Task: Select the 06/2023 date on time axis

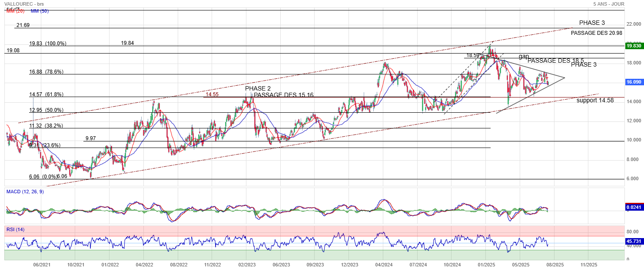Action: pos(281,264)
